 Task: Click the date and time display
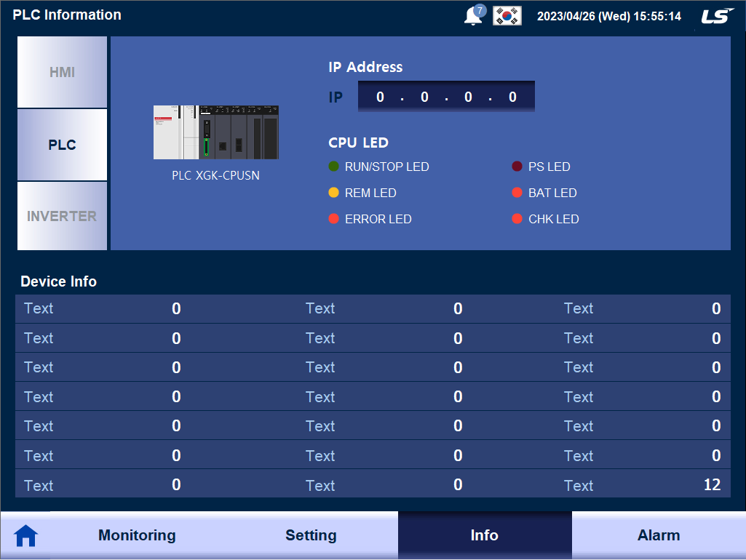(609, 15)
